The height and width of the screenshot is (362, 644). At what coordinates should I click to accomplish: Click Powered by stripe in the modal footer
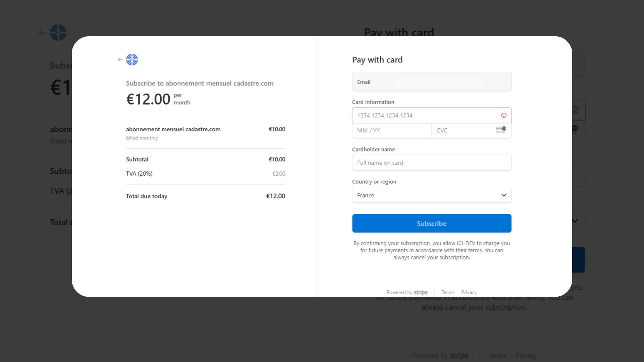[407, 292]
